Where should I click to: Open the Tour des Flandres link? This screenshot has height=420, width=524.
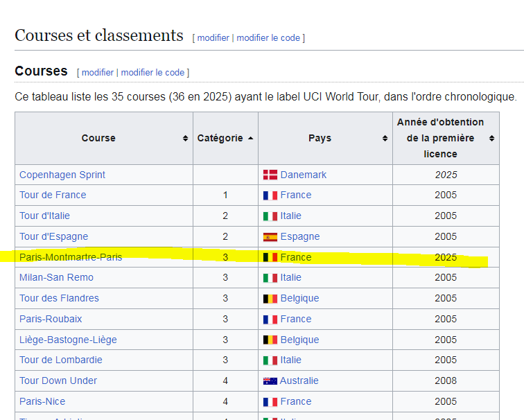coord(59,298)
